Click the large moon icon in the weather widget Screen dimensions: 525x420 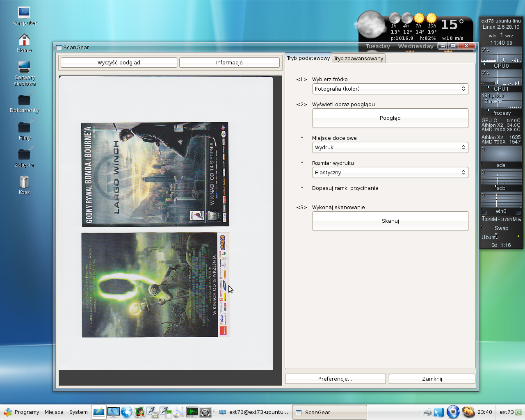pos(372,25)
